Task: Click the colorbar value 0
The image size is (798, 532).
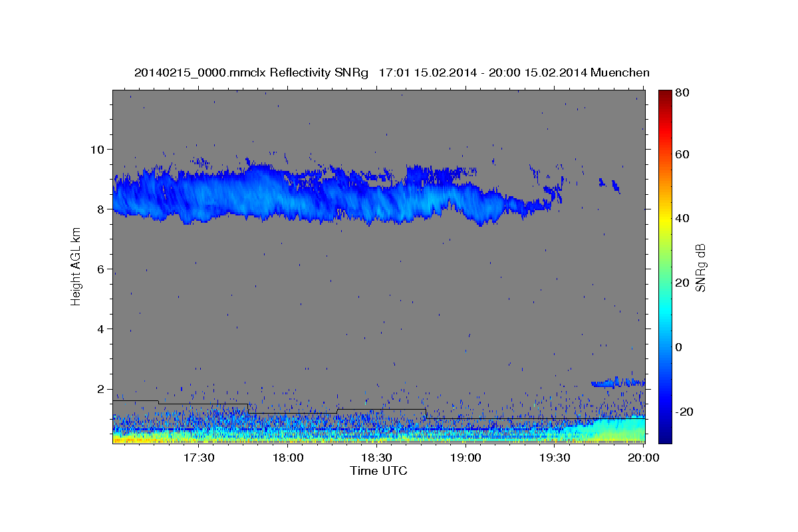Action: point(678,347)
